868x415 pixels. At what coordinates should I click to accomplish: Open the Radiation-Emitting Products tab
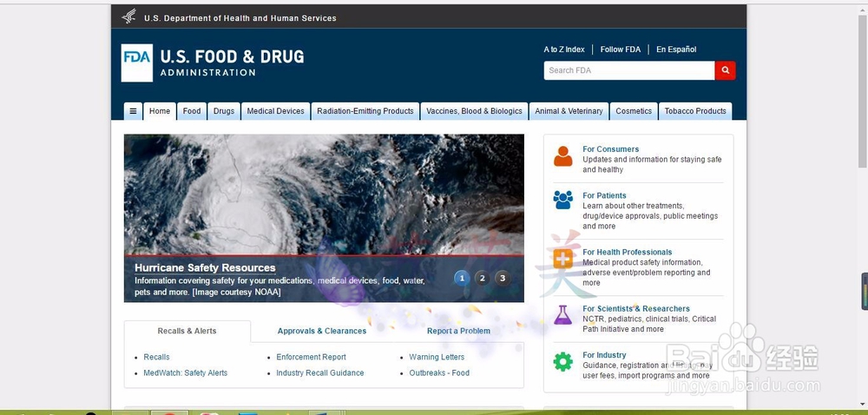pos(365,111)
